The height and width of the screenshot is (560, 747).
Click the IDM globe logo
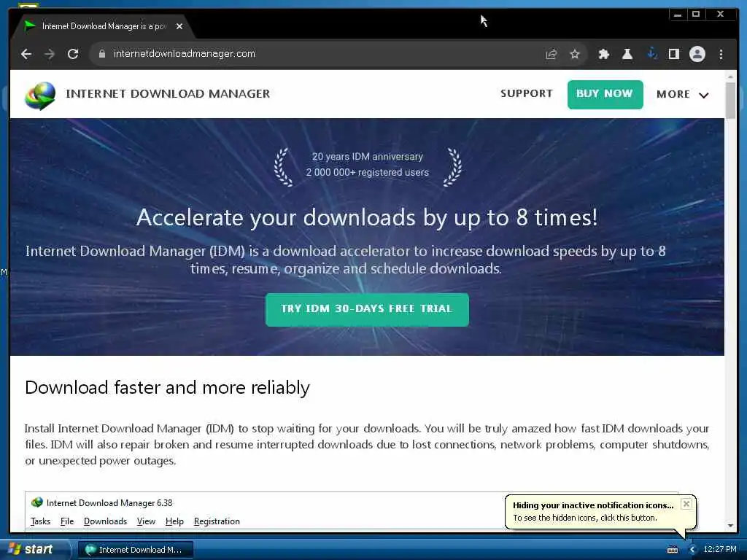pyautogui.click(x=40, y=96)
